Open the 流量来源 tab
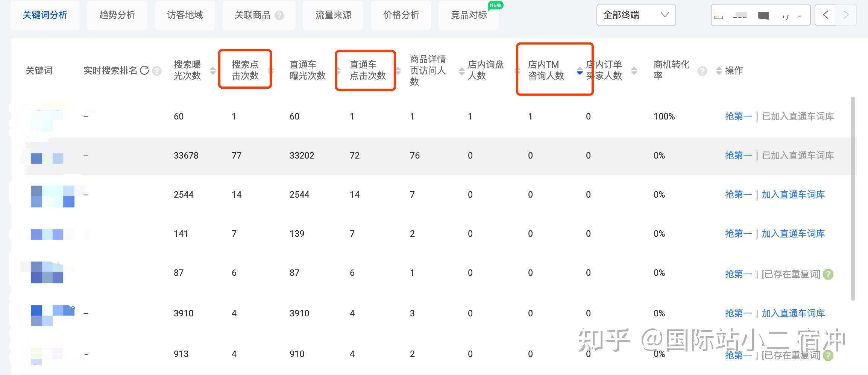The width and height of the screenshot is (868, 375). [x=333, y=15]
